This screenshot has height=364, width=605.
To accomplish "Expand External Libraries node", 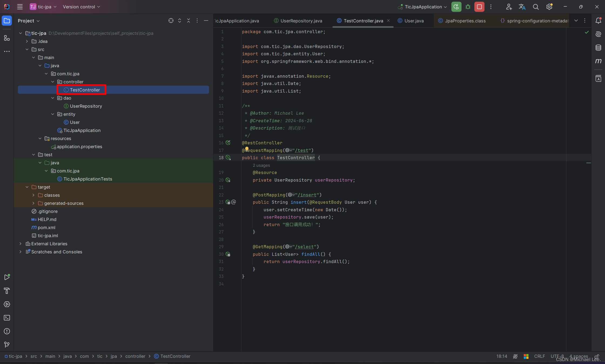I will (21, 244).
